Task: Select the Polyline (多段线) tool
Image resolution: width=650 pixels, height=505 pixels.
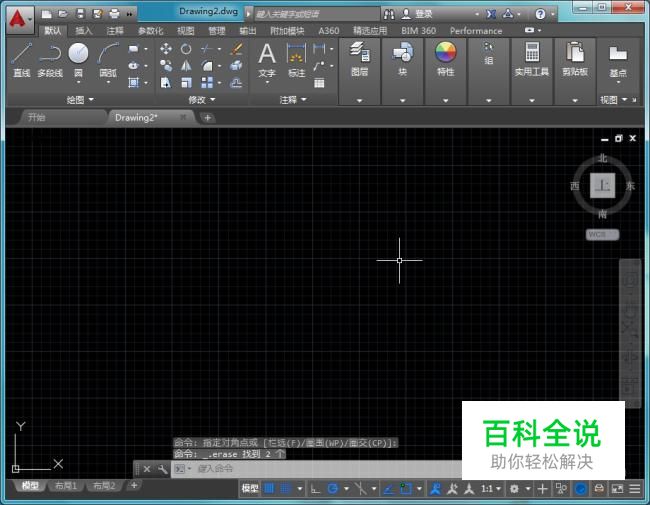Action: point(50,54)
